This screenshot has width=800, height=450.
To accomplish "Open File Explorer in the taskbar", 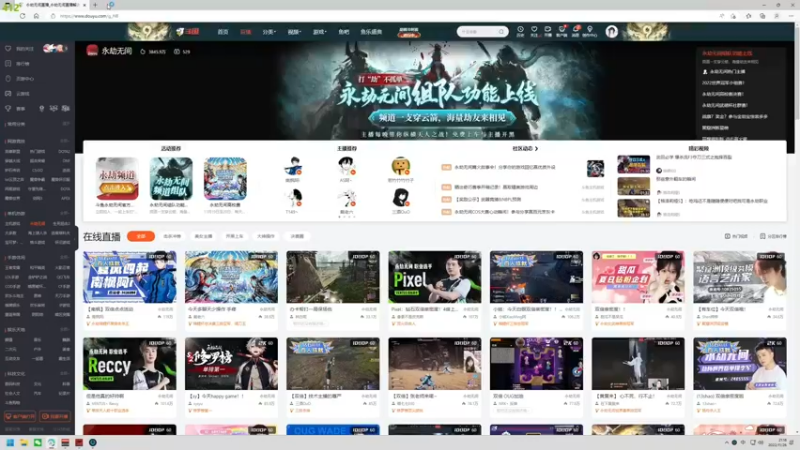I will point(24,442).
